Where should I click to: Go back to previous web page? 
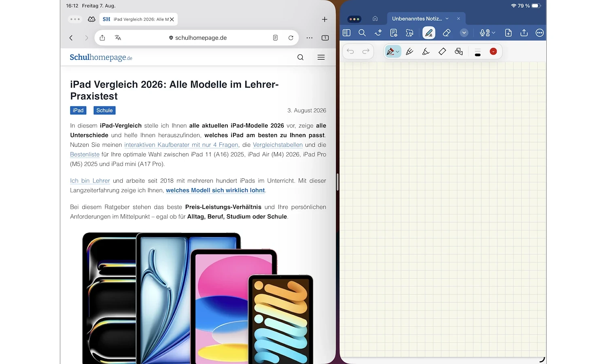(71, 38)
